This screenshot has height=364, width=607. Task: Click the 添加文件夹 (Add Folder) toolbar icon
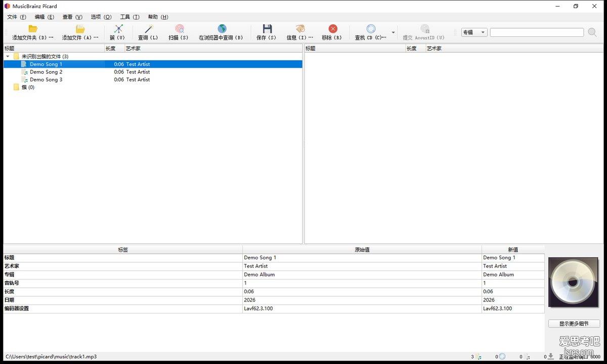(33, 29)
